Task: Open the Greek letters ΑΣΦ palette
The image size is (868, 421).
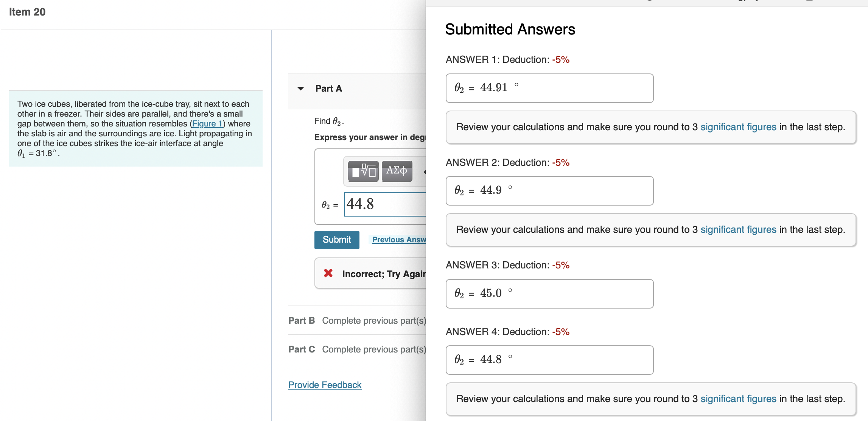Action: tap(396, 172)
